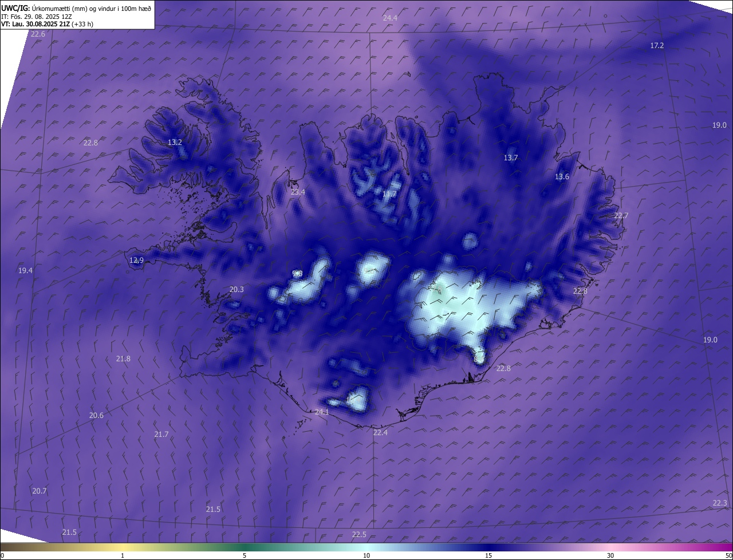Image resolution: width=733 pixels, height=560 pixels.
Task: Click the color scale tick label 10
Action: pyautogui.click(x=366, y=555)
